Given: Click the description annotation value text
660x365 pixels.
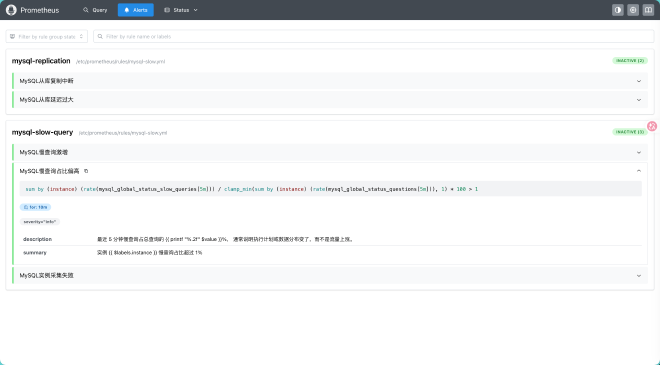Looking at the screenshot, I should [x=226, y=239].
